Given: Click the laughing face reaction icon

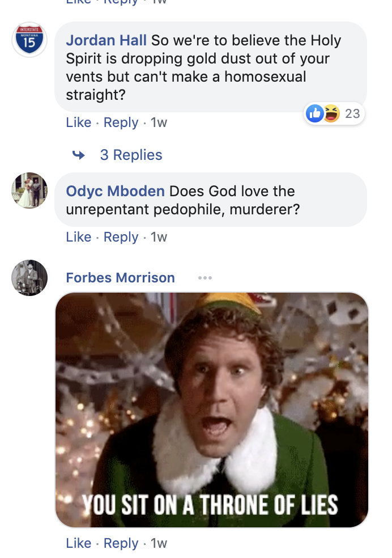Looking at the screenshot, I should pyautogui.click(x=331, y=113).
